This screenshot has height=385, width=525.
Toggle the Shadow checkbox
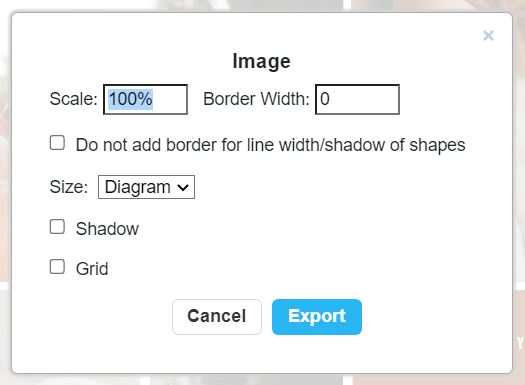(x=57, y=227)
